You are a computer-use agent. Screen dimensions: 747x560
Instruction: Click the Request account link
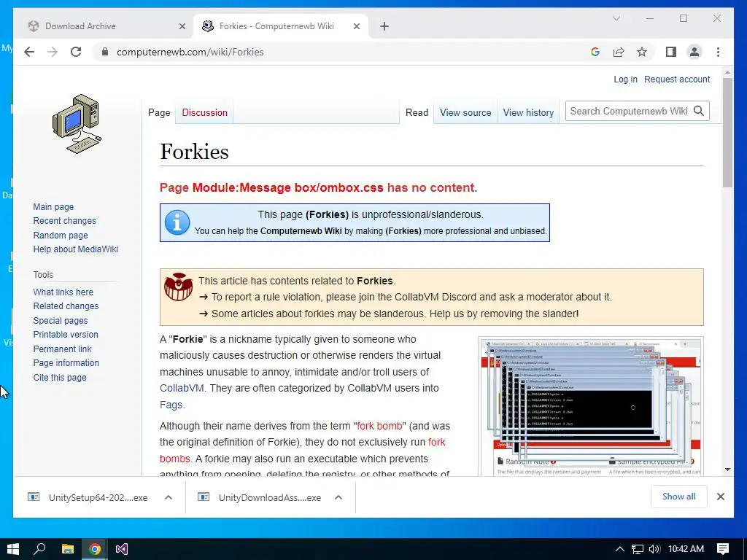click(x=677, y=79)
